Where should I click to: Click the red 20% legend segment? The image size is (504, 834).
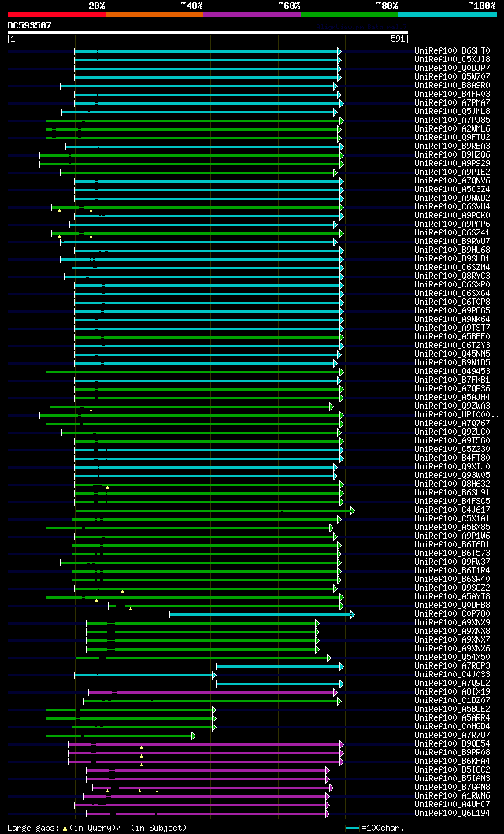[57, 14]
